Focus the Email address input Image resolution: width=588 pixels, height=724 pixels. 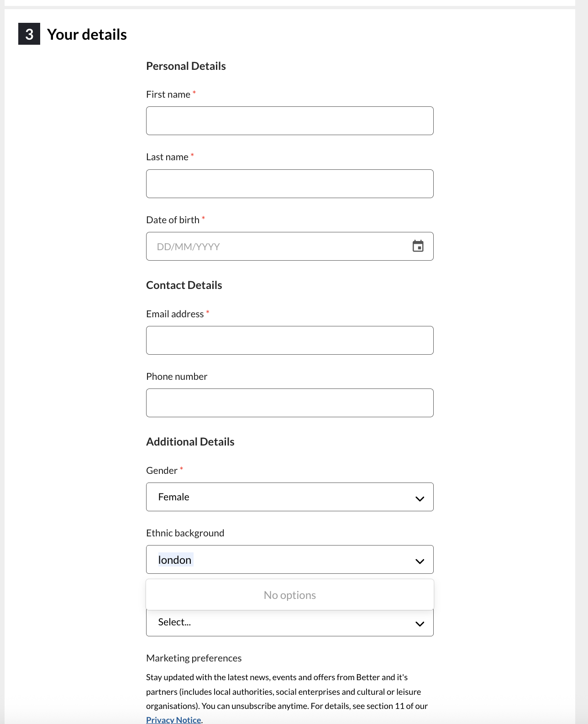289,340
